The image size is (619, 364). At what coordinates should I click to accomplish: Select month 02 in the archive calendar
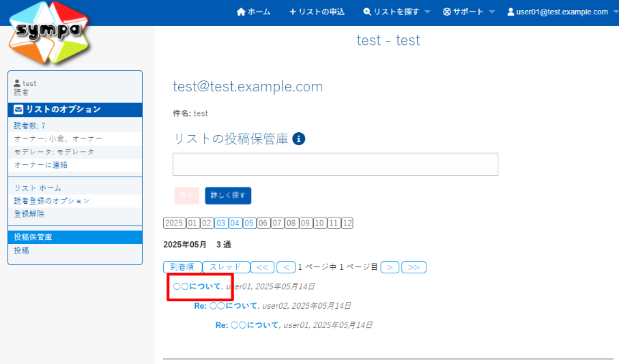207,223
